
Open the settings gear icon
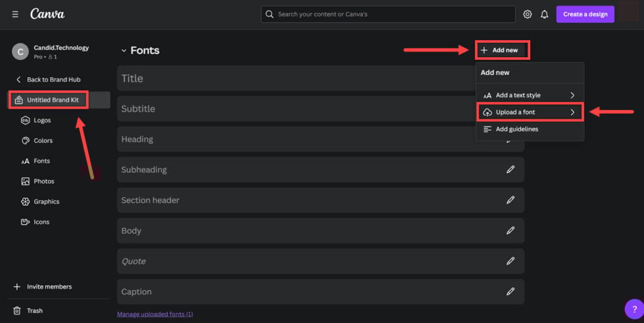tap(528, 14)
